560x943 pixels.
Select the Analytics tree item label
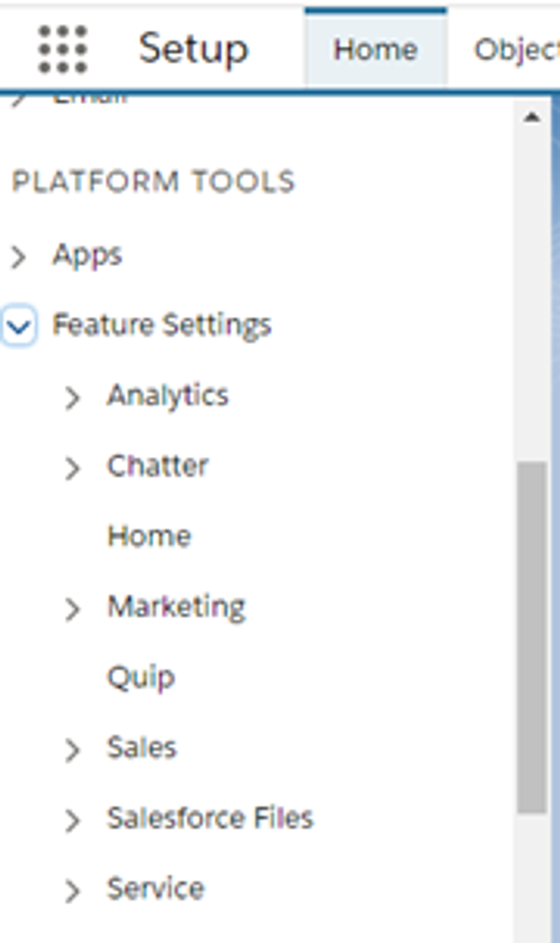point(168,397)
